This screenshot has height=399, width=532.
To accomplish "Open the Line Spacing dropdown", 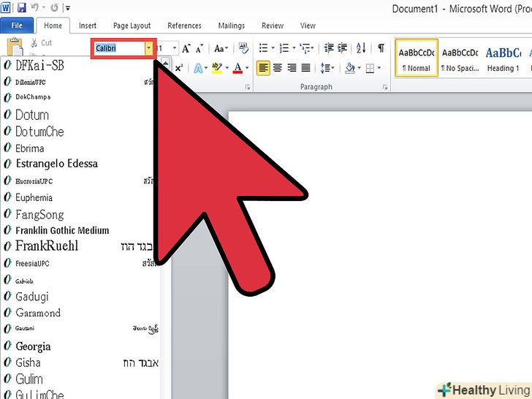I will coord(327,68).
